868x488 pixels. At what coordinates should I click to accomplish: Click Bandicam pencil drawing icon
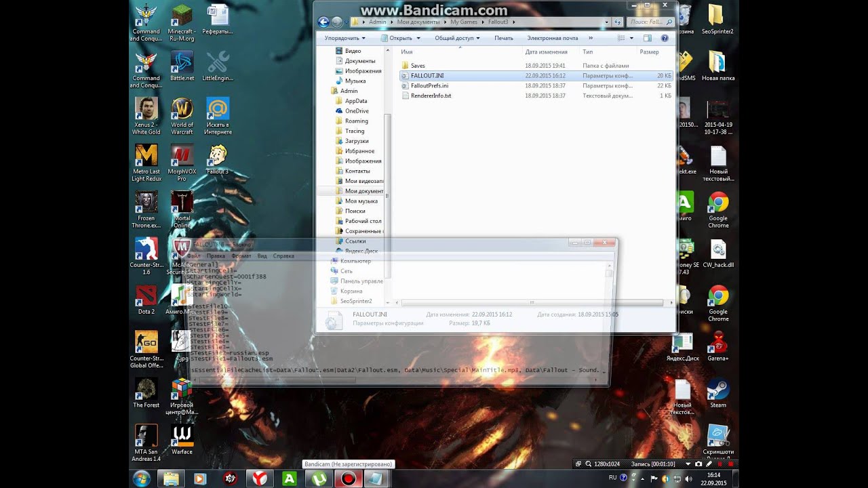point(709,464)
